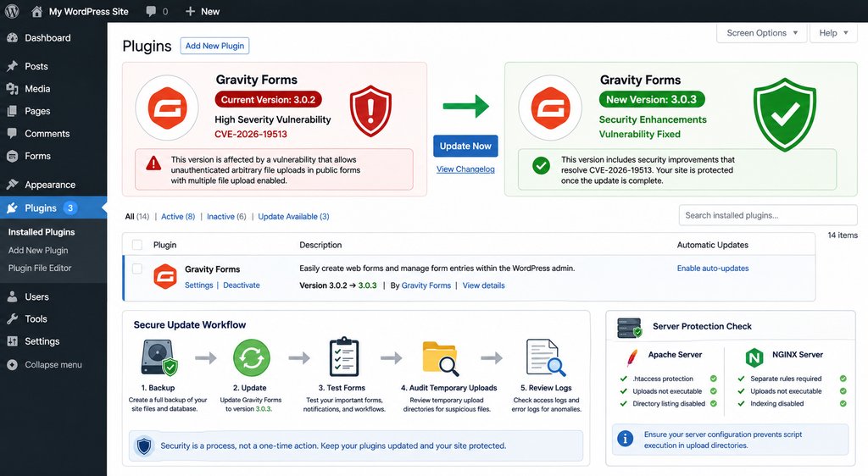Click the red warning triangle icon
The image size is (868, 476).
(153, 163)
